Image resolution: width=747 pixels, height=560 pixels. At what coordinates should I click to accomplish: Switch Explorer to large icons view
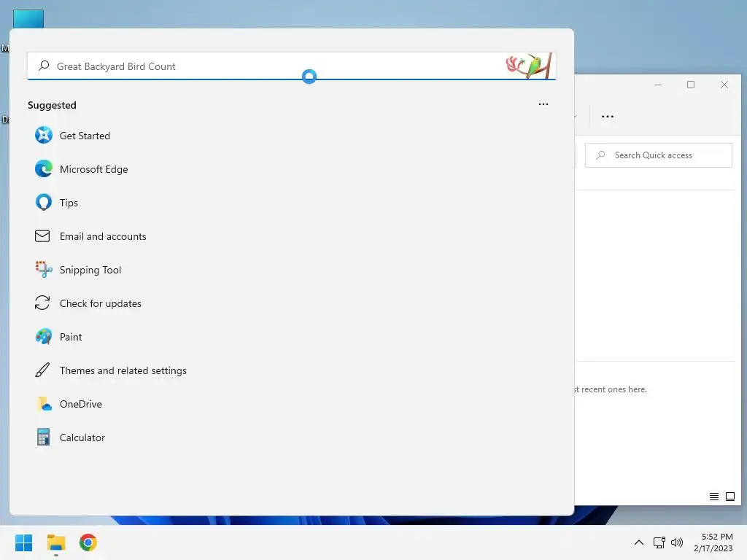click(x=729, y=497)
